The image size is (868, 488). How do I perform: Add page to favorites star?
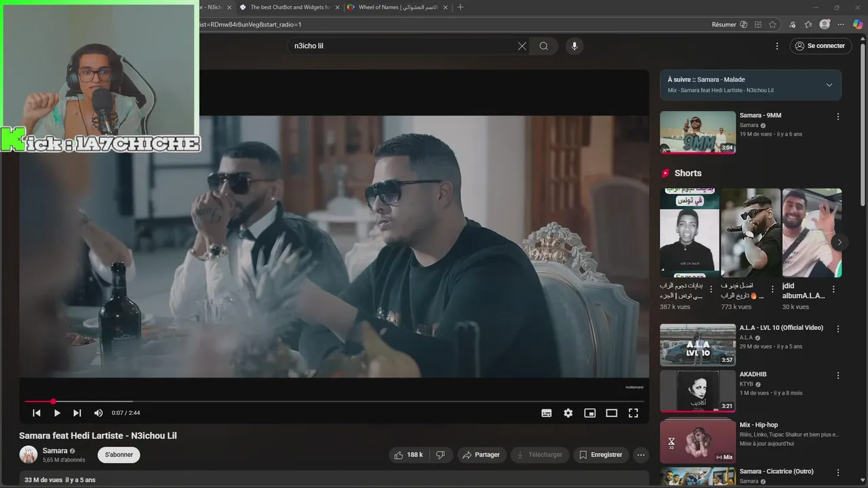tap(772, 24)
